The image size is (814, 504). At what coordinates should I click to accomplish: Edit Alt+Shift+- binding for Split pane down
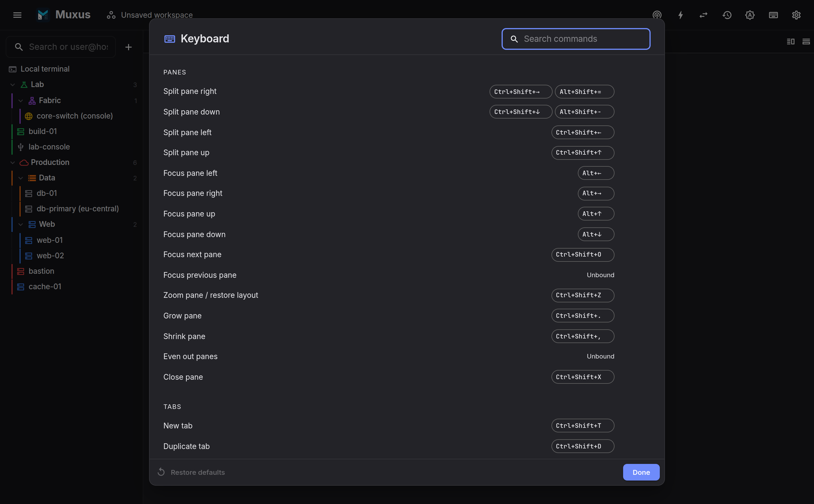click(584, 112)
